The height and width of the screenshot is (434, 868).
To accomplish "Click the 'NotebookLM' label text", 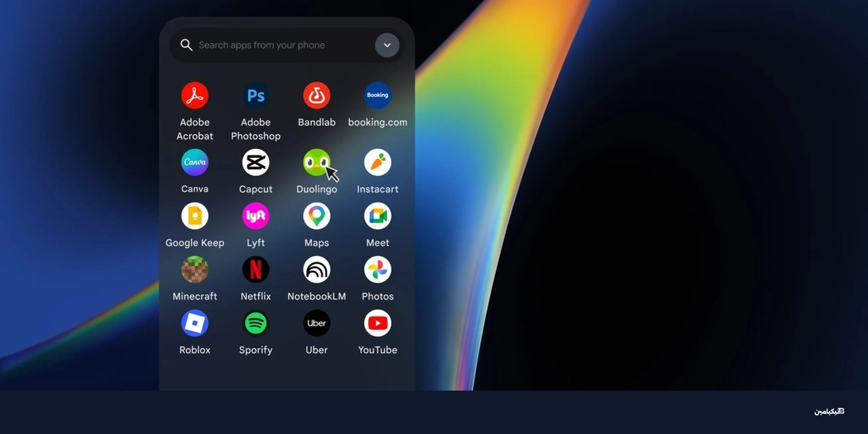I will [317, 296].
